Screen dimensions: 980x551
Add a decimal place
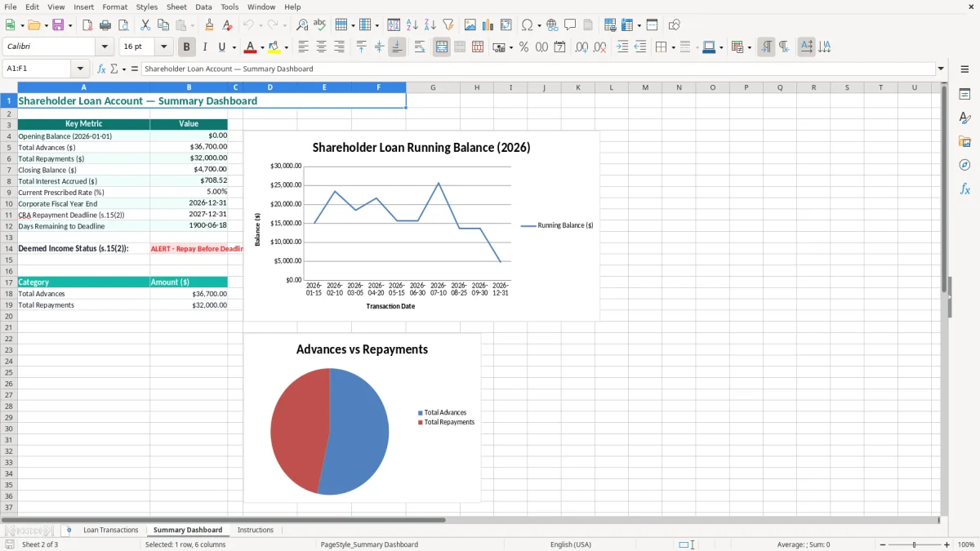[581, 47]
